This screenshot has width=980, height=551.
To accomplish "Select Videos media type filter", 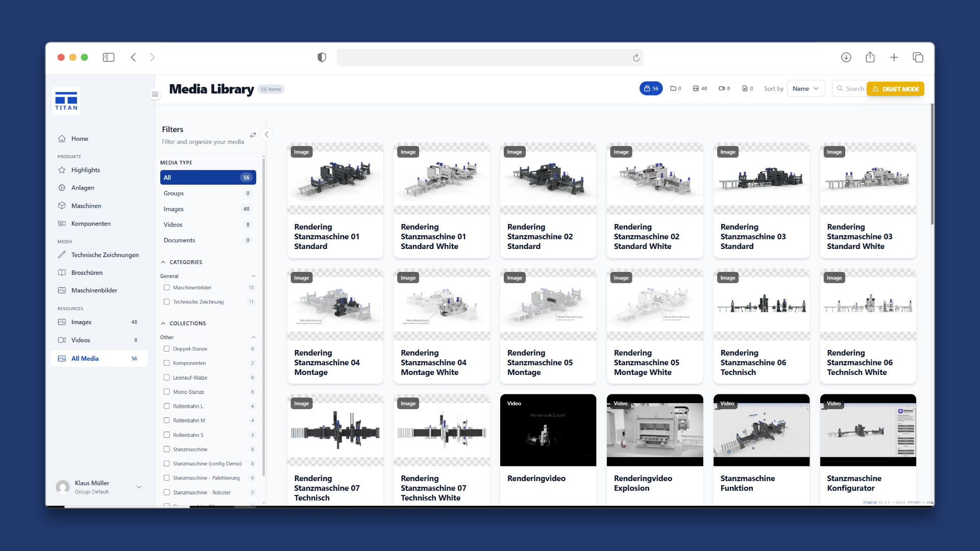I will click(207, 224).
